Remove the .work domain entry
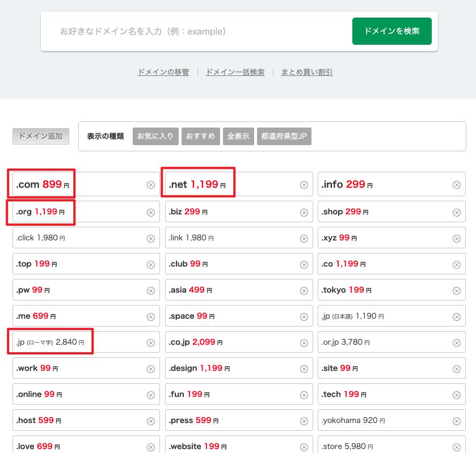The image size is (476, 453). click(x=151, y=368)
